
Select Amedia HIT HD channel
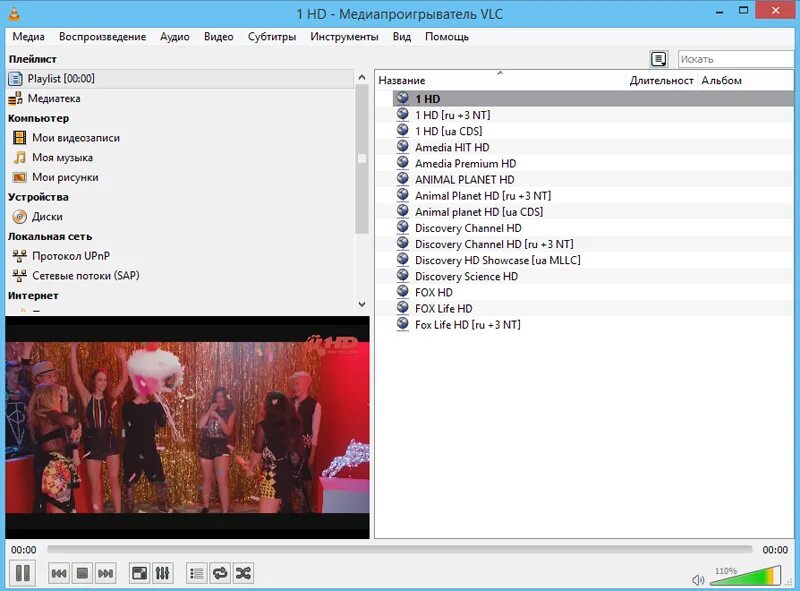[593, 147]
